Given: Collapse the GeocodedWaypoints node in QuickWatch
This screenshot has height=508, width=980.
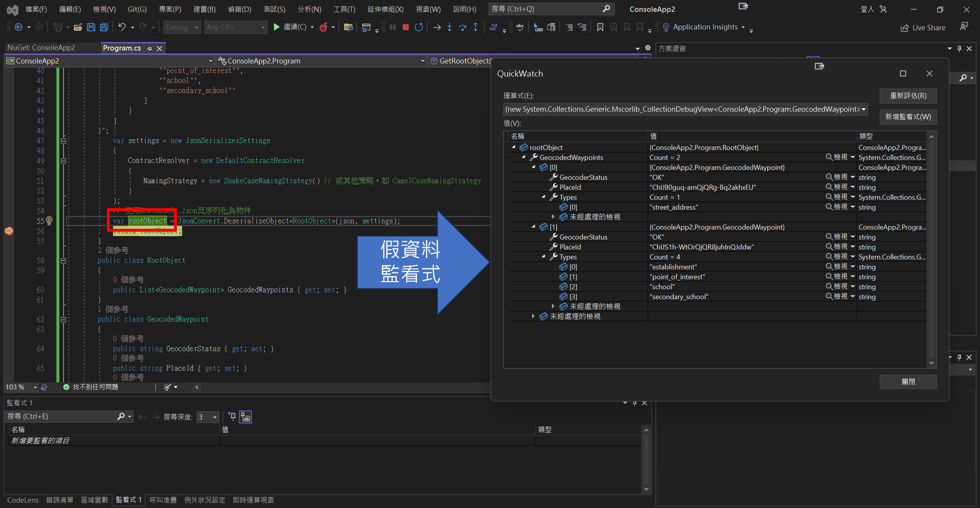Looking at the screenshot, I should (x=524, y=157).
